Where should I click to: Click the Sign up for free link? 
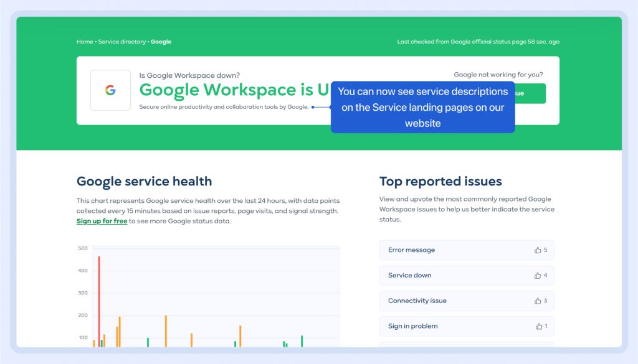click(102, 222)
